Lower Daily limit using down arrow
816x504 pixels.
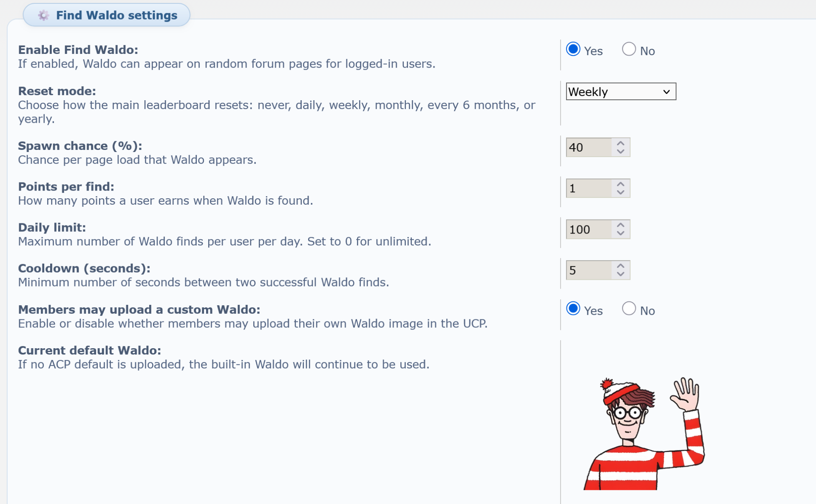[x=620, y=234]
